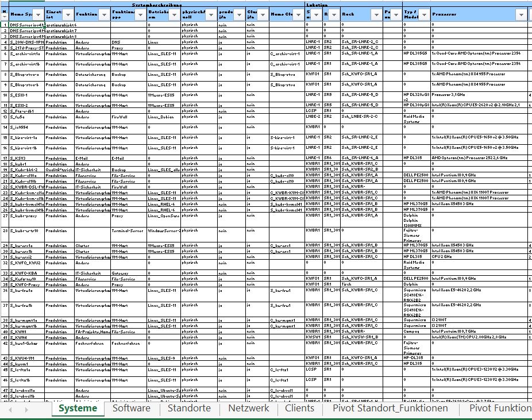The height and width of the screenshot is (420, 532).
Task: Select cell S_KSV3
Action: tap(27, 158)
